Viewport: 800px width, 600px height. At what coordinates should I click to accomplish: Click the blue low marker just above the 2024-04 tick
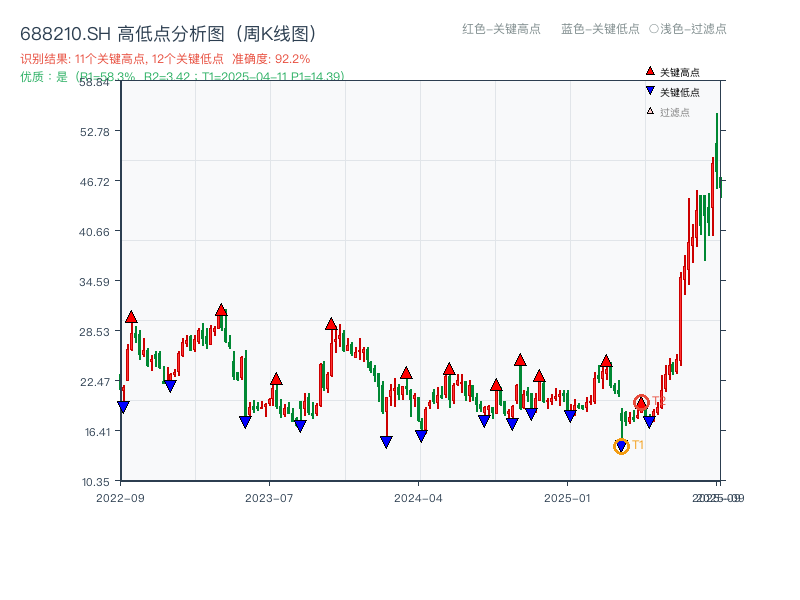(421, 436)
